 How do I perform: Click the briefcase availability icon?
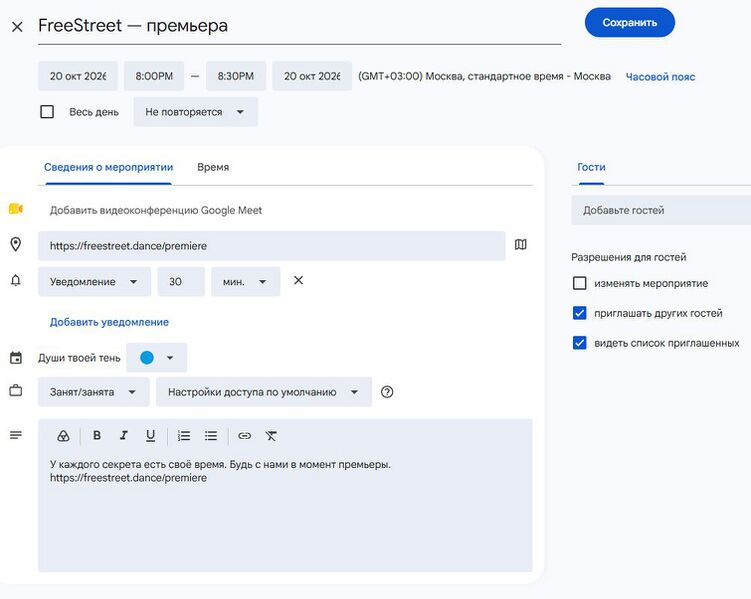[16, 391]
